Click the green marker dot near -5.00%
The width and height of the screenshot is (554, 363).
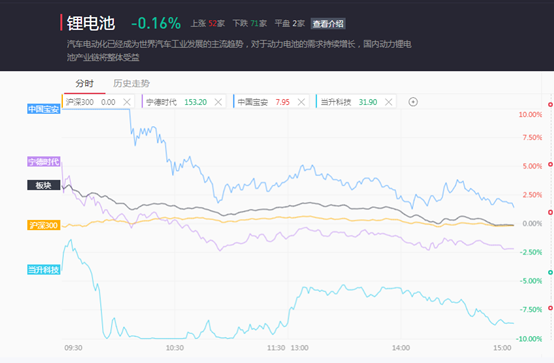(550, 273)
